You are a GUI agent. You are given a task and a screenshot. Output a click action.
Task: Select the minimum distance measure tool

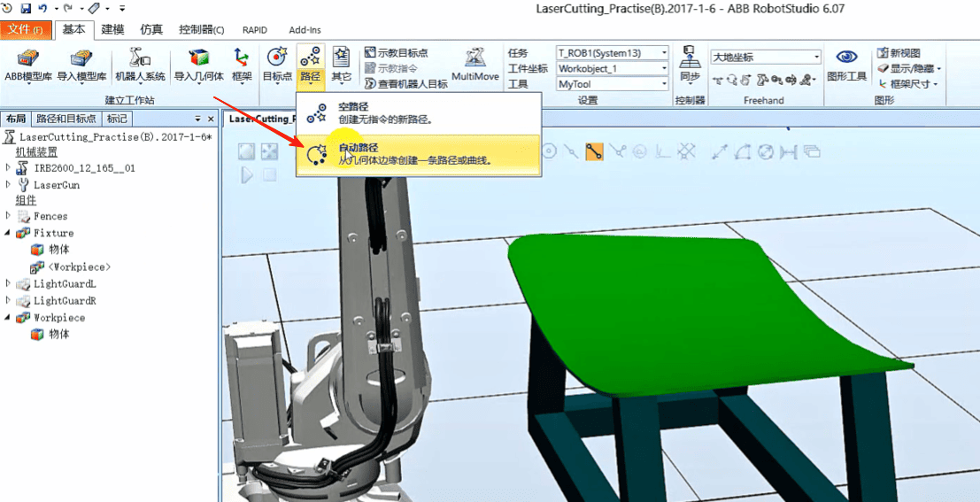point(789,151)
